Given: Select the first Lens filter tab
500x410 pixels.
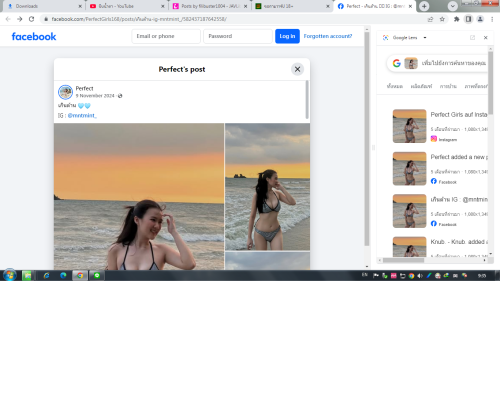Looking at the screenshot, I should tap(395, 86).
